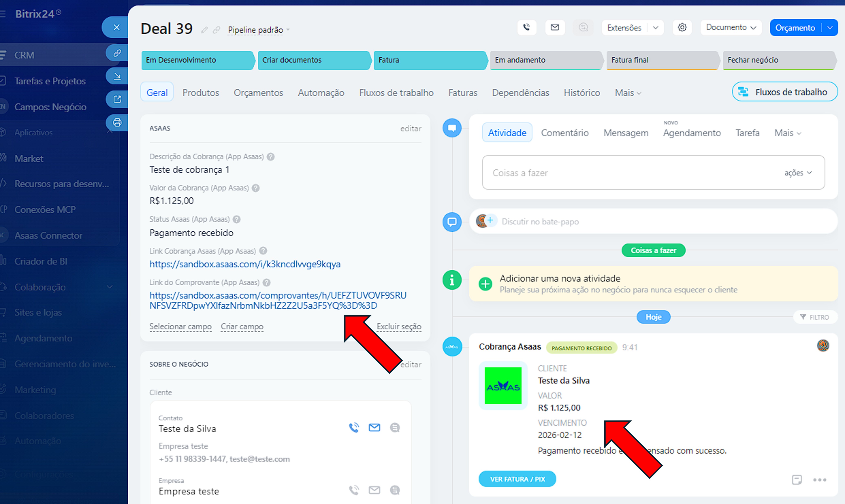The width and height of the screenshot is (845, 504).
Task: Open the Documento dropdown
Action: (730, 27)
